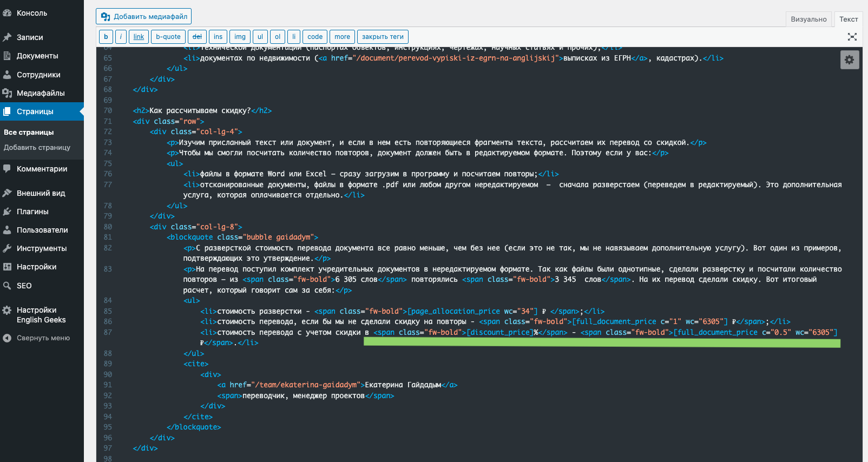
Task: Open the Консоль dashboard icon
Action: coord(7,13)
